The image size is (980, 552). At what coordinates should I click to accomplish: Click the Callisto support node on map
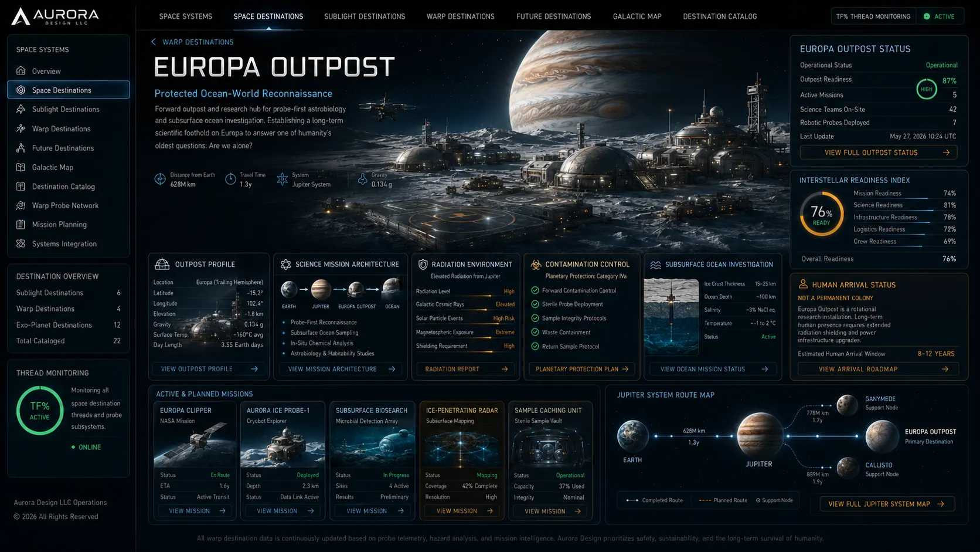pyautogui.click(x=848, y=468)
